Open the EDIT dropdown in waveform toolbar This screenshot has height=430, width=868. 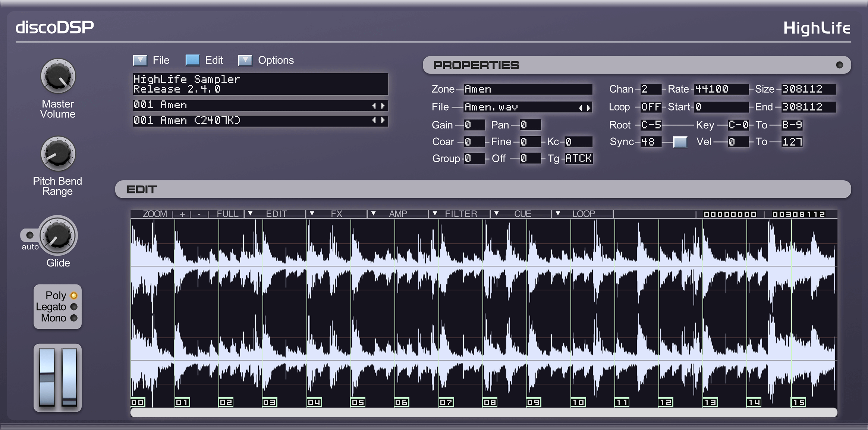click(275, 214)
